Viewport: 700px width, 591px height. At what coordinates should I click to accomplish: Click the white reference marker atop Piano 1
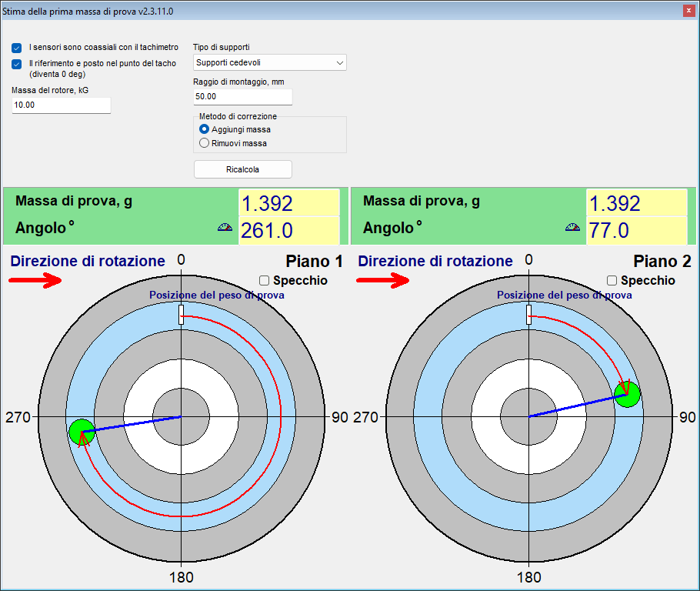click(x=182, y=315)
